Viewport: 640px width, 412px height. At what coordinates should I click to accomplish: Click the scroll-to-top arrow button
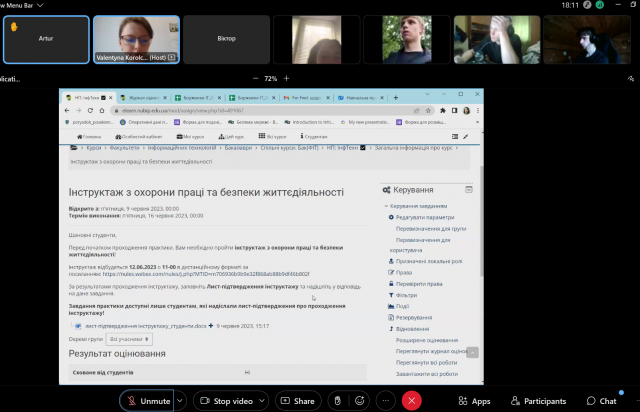click(472, 352)
